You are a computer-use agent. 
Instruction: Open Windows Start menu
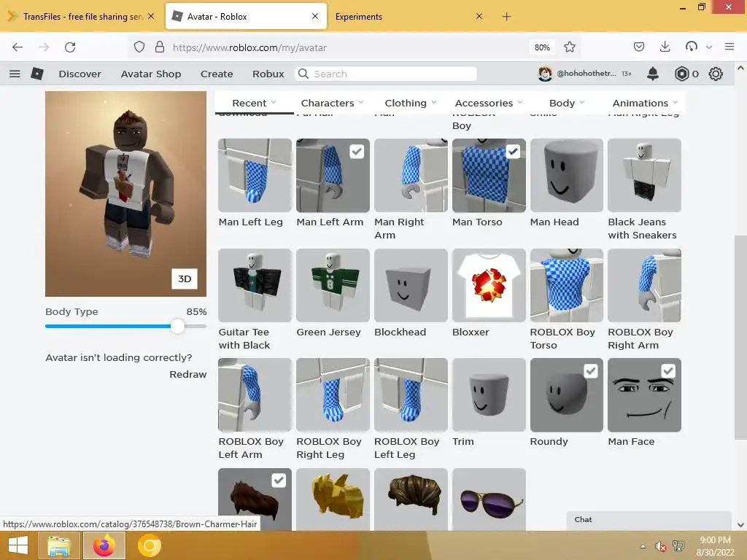pyautogui.click(x=18, y=545)
